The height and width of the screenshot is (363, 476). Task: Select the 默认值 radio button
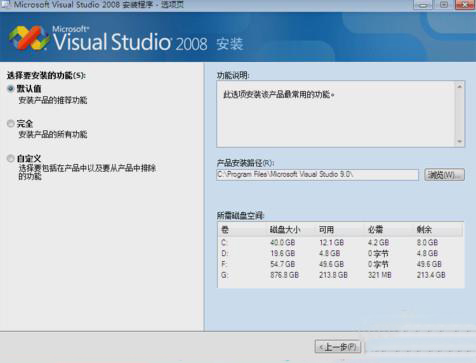click(10, 89)
